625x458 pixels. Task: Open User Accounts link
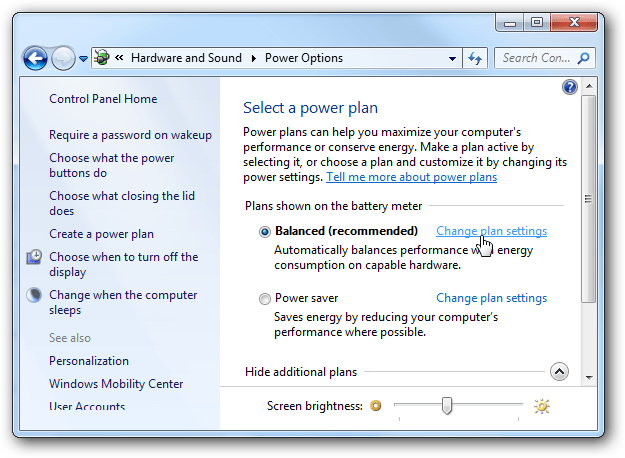point(87,406)
